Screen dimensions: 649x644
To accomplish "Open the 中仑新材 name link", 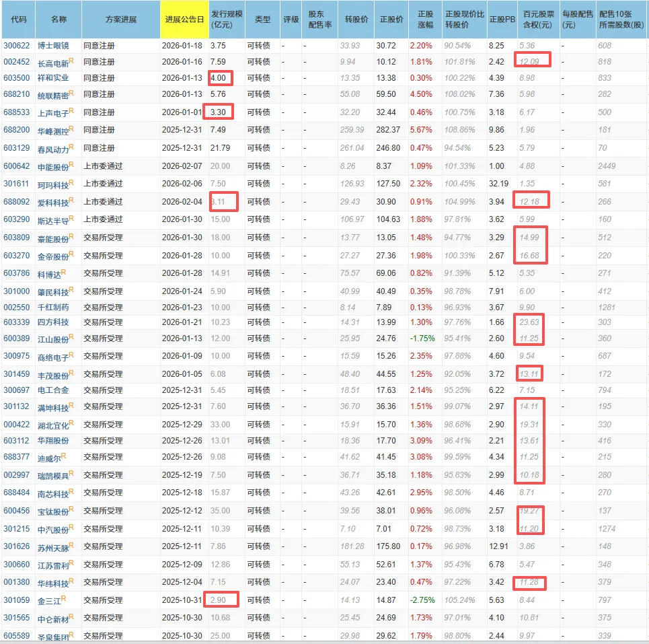I will click(53, 620).
